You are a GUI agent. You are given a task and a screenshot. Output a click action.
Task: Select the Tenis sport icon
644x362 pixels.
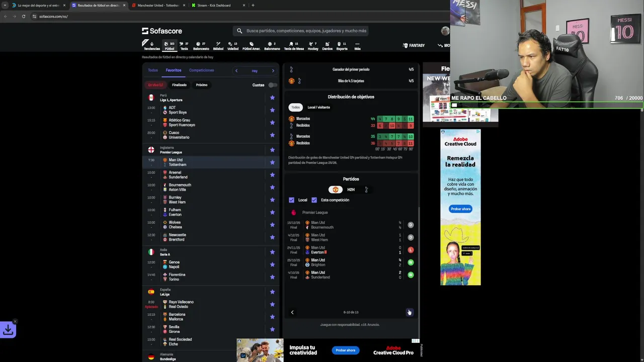[184, 46]
